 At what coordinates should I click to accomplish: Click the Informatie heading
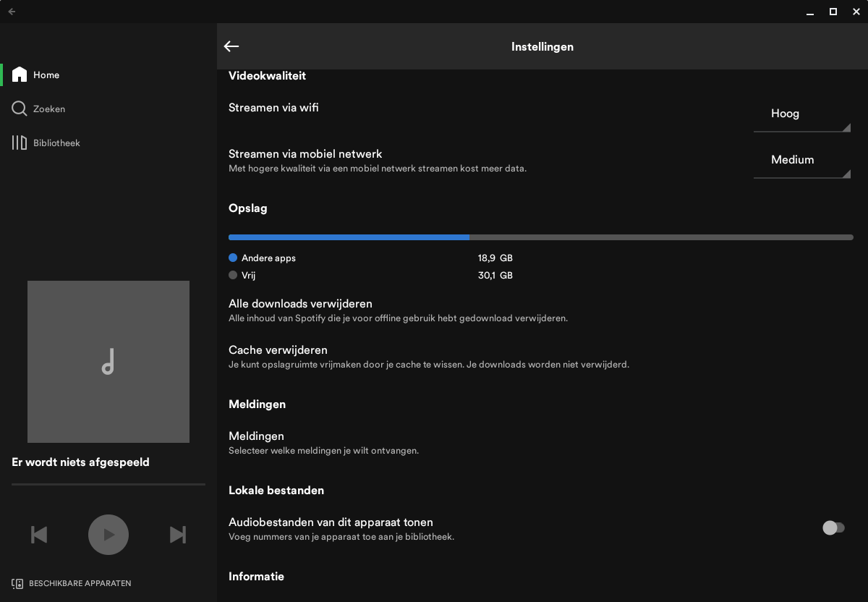(x=256, y=577)
